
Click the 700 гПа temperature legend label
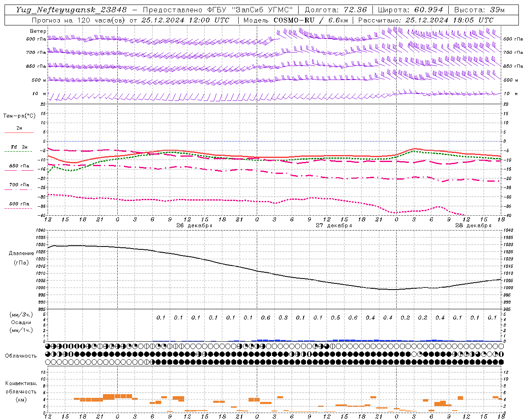pos(19,185)
